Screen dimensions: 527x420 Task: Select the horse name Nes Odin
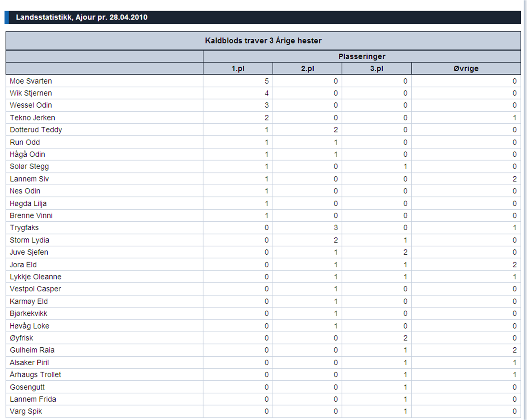(25, 191)
